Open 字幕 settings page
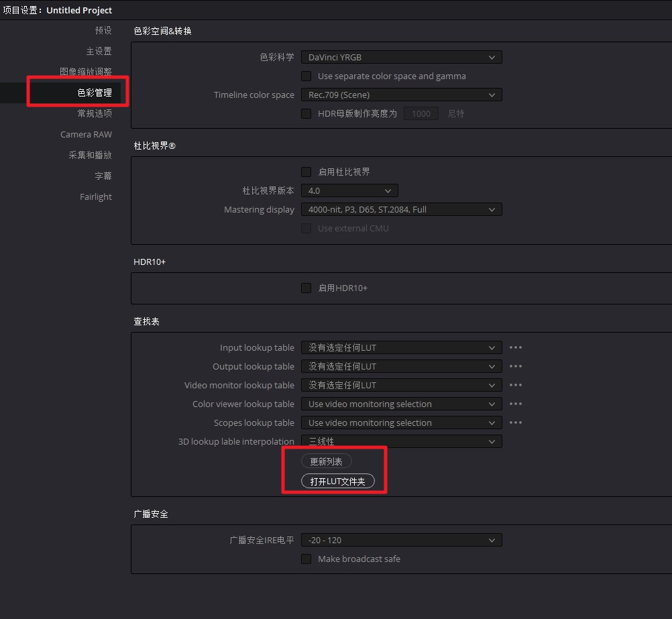 [103, 176]
